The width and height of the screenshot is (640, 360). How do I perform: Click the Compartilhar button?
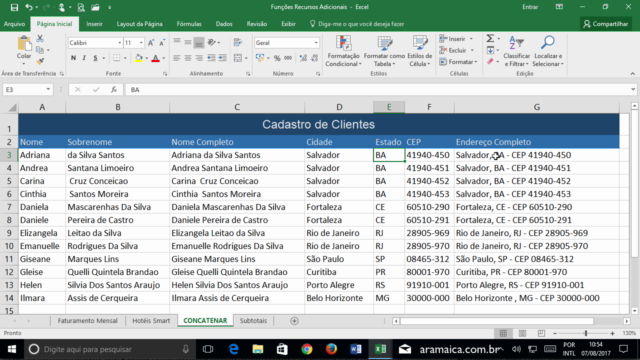click(x=606, y=24)
